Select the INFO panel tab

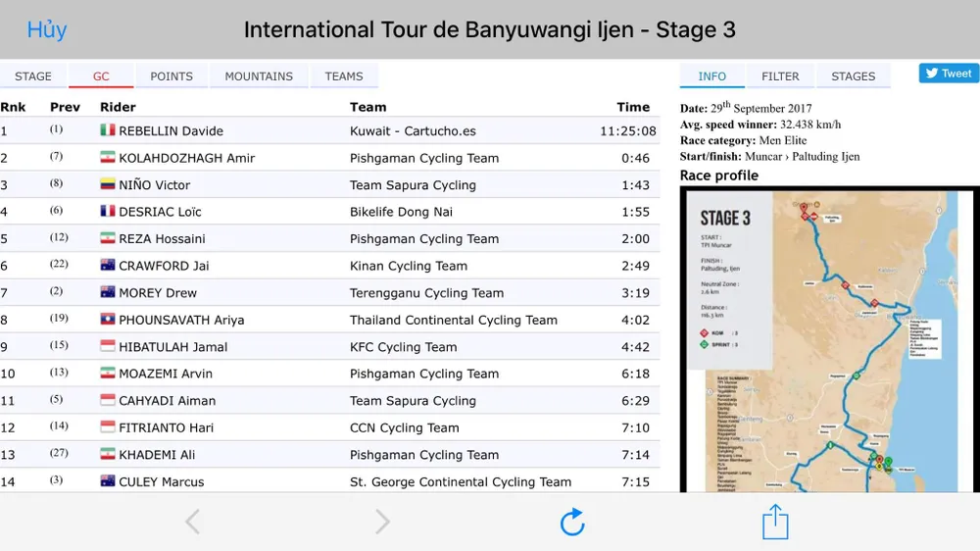(x=712, y=76)
